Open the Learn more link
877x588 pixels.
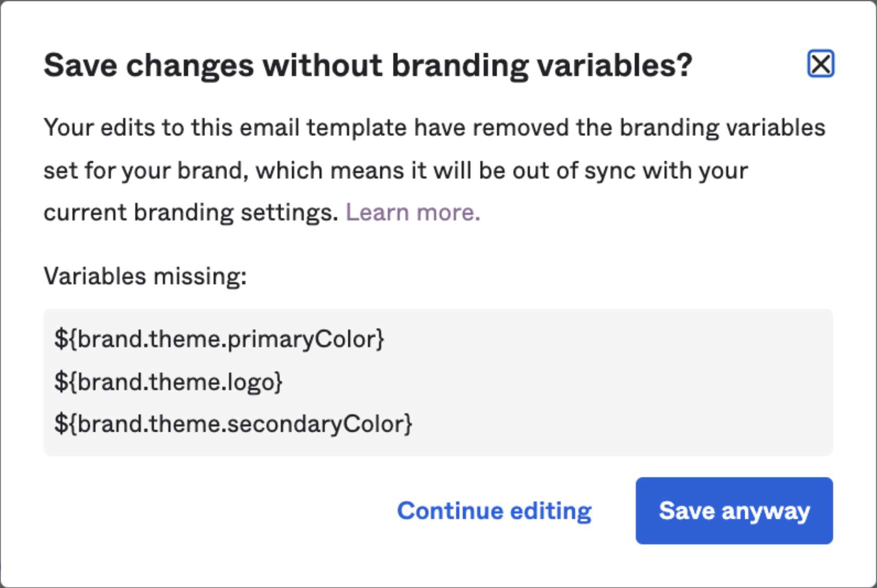(x=412, y=212)
